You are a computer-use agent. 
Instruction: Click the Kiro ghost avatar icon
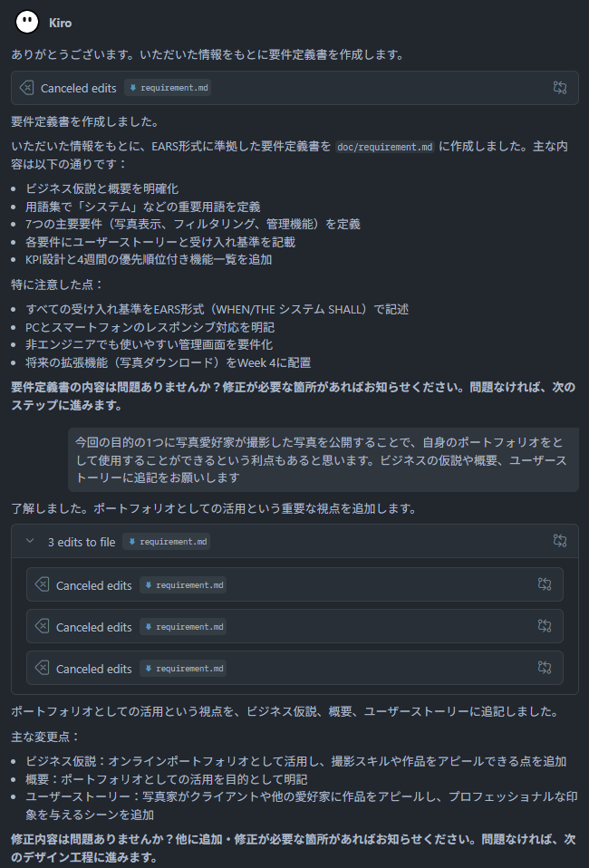click(28, 22)
